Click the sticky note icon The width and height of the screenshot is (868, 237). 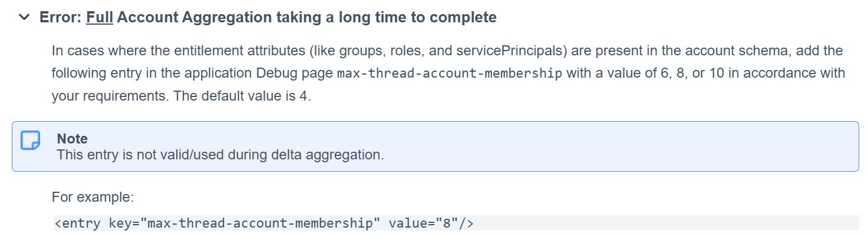30,141
